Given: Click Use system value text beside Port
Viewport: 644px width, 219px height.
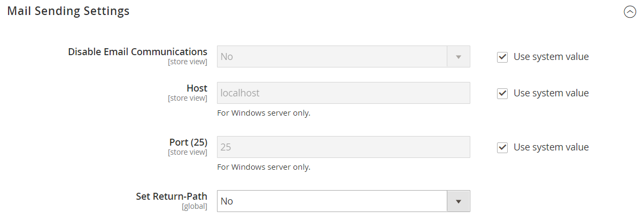Looking at the screenshot, I should pos(551,147).
